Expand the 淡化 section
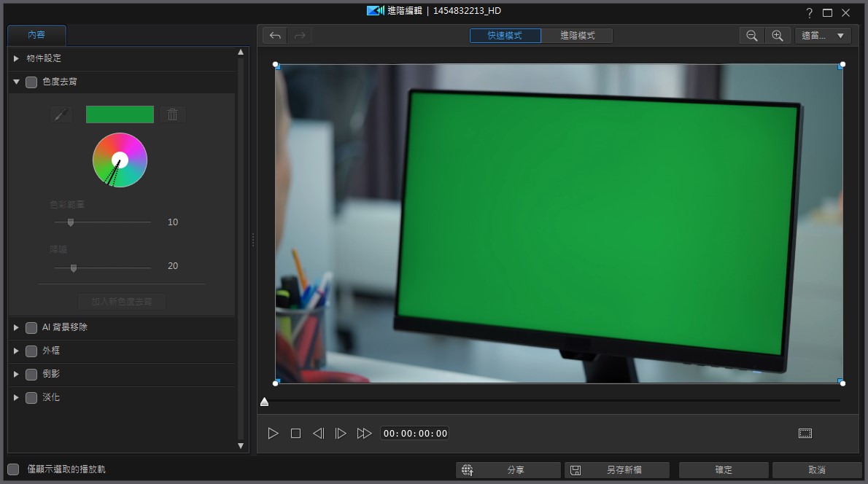This screenshot has height=484, width=868. pos(16,398)
